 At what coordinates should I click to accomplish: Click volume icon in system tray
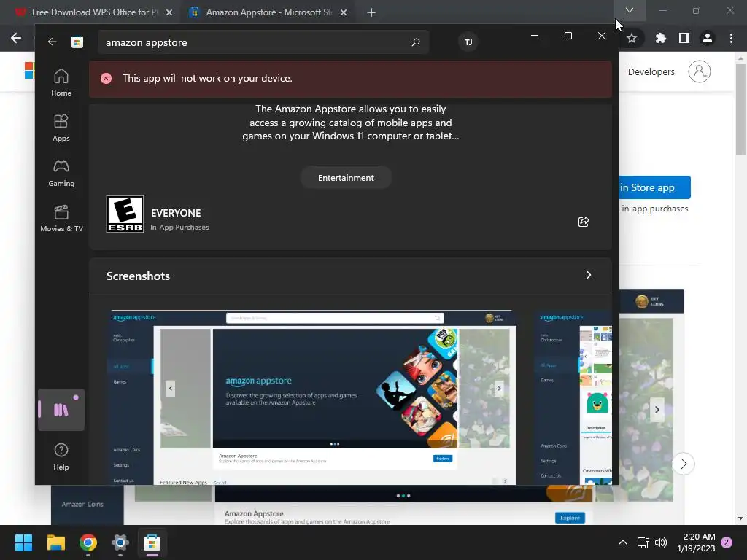click(x=661, y=542)
